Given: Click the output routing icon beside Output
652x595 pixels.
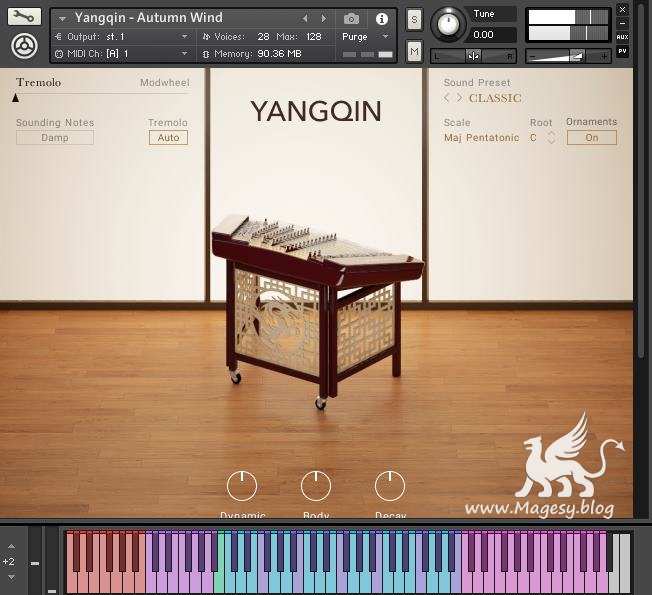Looking at the screenshot, I should (x=59, y=37).
